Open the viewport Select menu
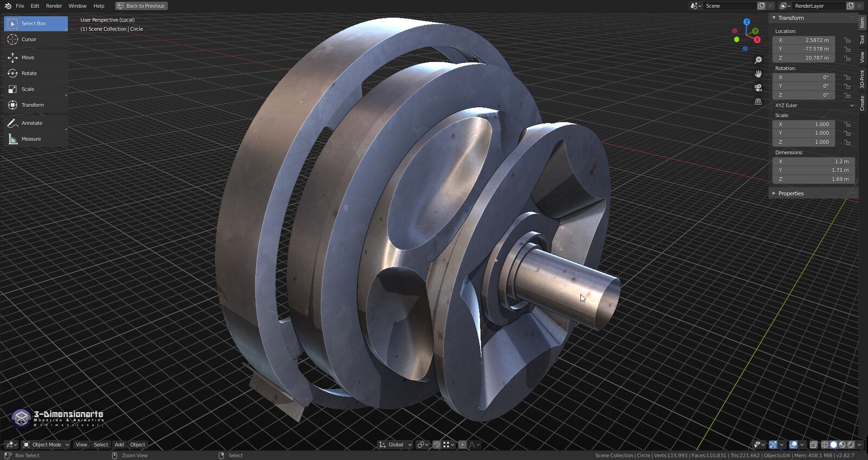 click(101, 444)
